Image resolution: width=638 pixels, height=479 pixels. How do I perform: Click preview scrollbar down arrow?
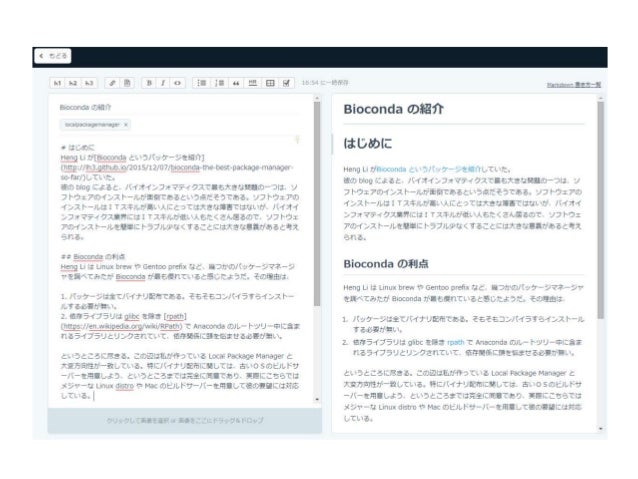[x=601, y=429]
